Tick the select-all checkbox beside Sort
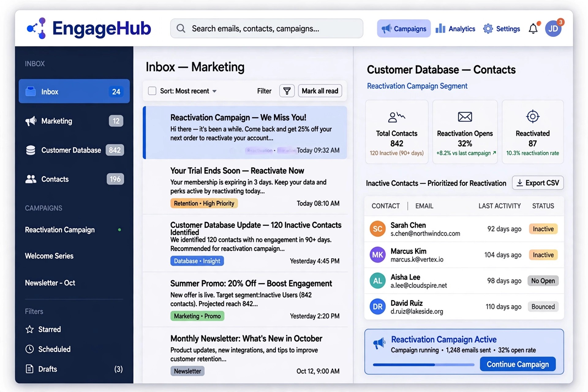Viewport: 588px width, 392px height. [x=152, y=91]
